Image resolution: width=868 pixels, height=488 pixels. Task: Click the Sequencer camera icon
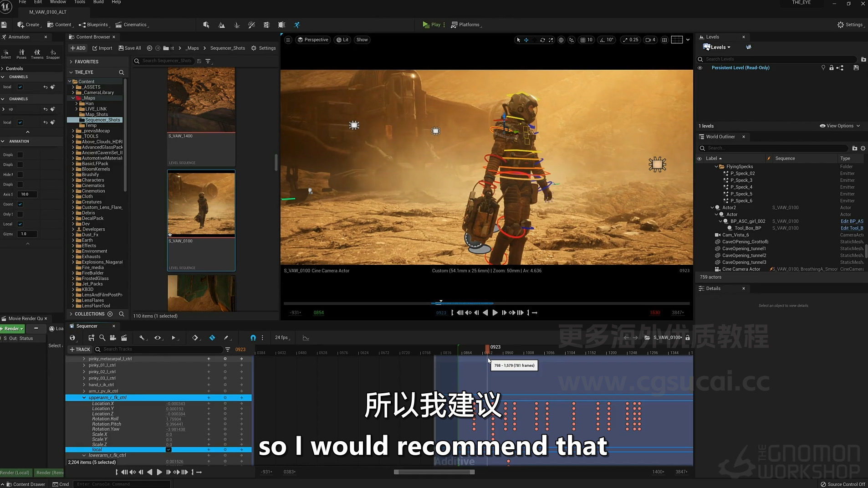(x=113, y=338)
